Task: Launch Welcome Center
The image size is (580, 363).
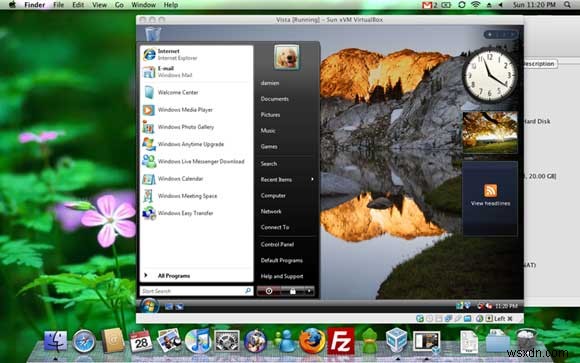Action: [x=196, y=92]
